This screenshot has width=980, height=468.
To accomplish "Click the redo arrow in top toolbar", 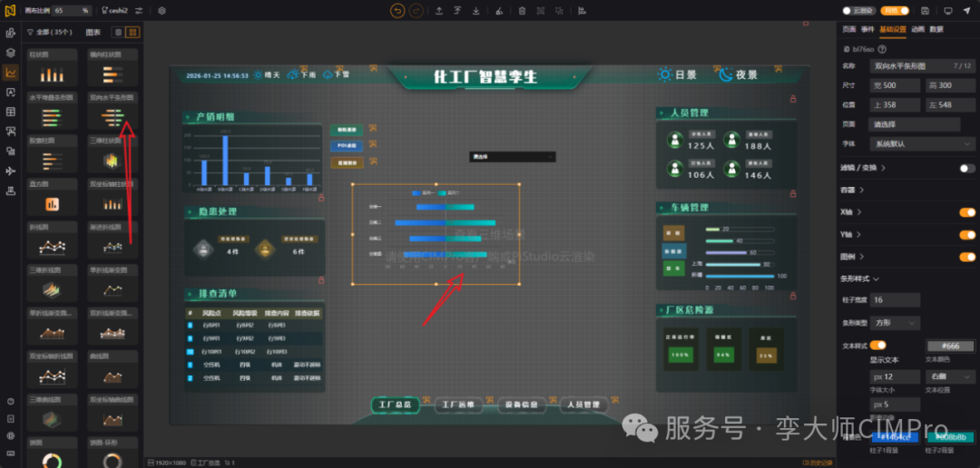I will tap(416, 11).
